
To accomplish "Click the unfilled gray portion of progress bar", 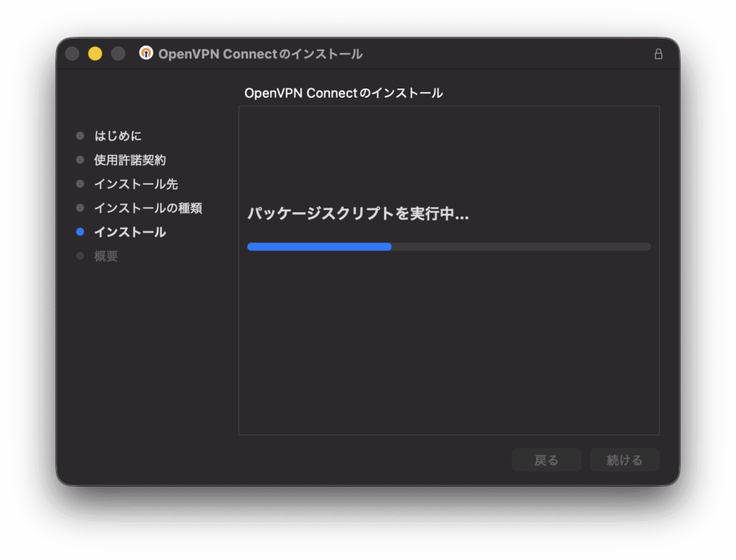I will coord(521,247).
